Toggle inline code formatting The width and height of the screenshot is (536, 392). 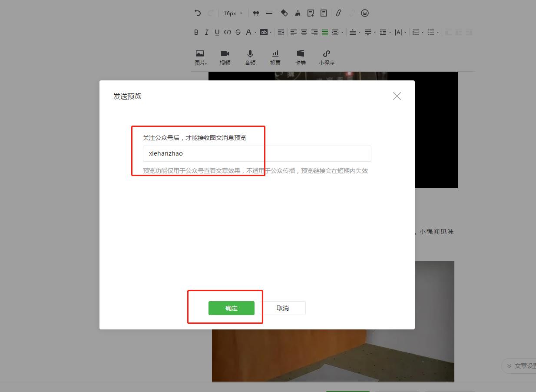pos(227,32)
